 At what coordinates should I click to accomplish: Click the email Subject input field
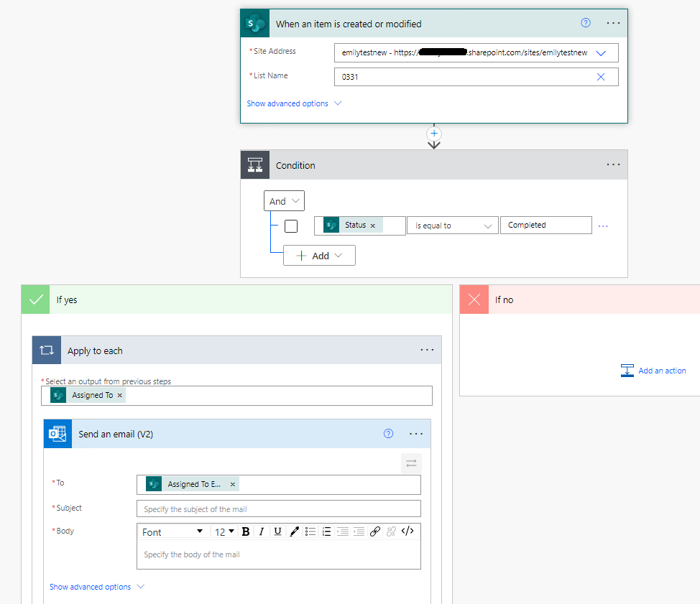(x=278, y=508)
